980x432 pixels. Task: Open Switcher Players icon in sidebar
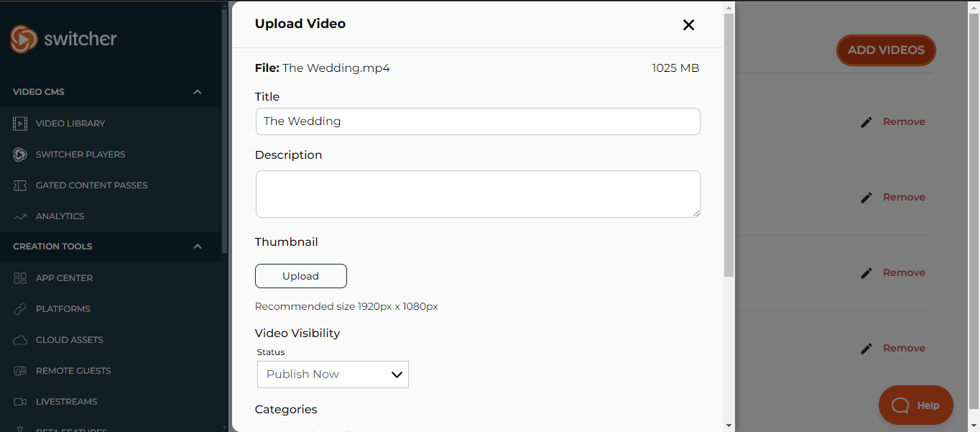[x=20, y=155]
